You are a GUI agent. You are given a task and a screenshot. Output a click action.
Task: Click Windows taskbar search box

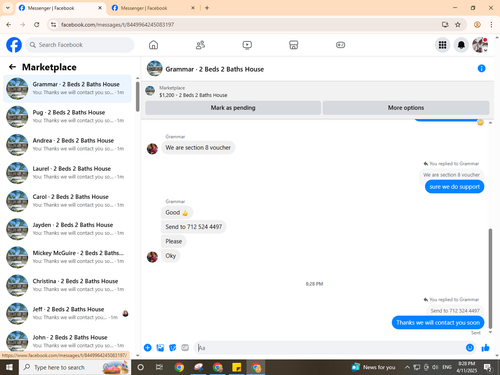pyautogui.click(x=75, y=367)
